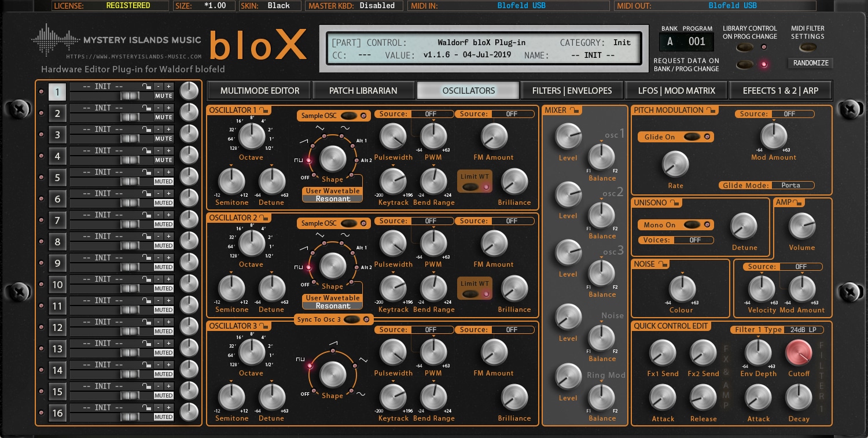This screenshot has height=438, width=868.
Task: Select the triangle shape on Oscillator 2
Action: click(324, 244)
